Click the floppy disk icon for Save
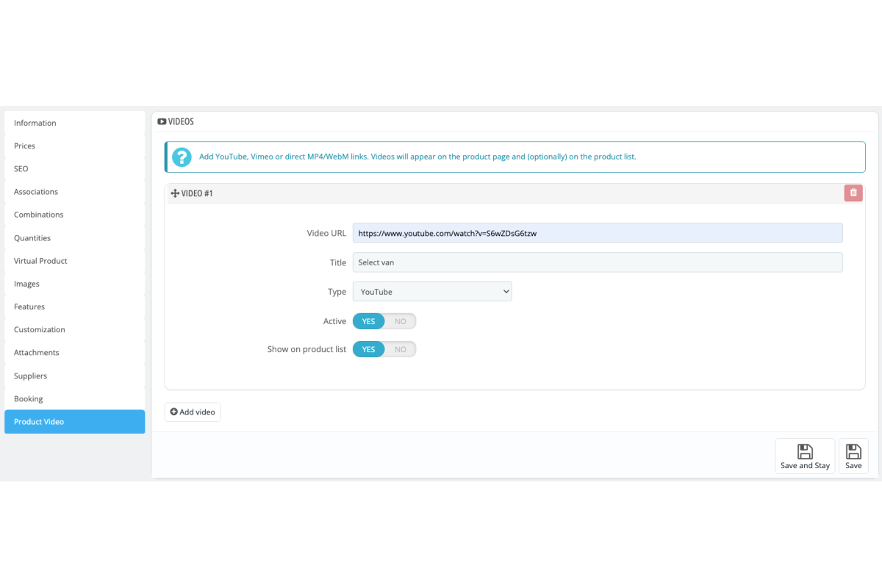 point(853,451)
